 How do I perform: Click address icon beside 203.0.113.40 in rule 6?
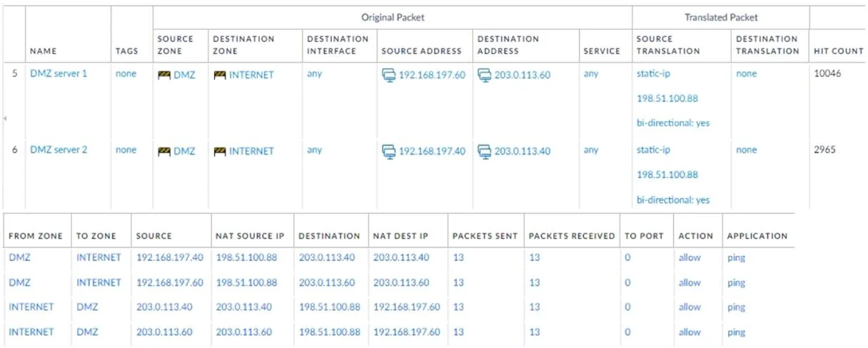pyautogui.click(x=484, y=151)
